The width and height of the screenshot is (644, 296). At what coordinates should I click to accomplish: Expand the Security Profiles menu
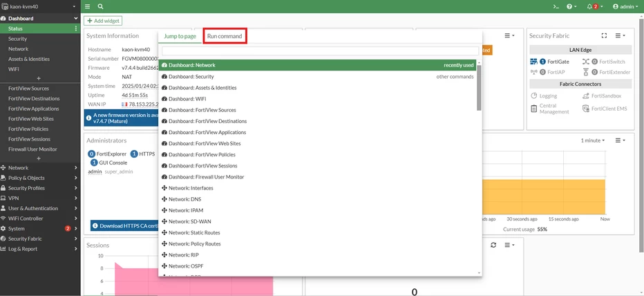(x=39, y=188)
